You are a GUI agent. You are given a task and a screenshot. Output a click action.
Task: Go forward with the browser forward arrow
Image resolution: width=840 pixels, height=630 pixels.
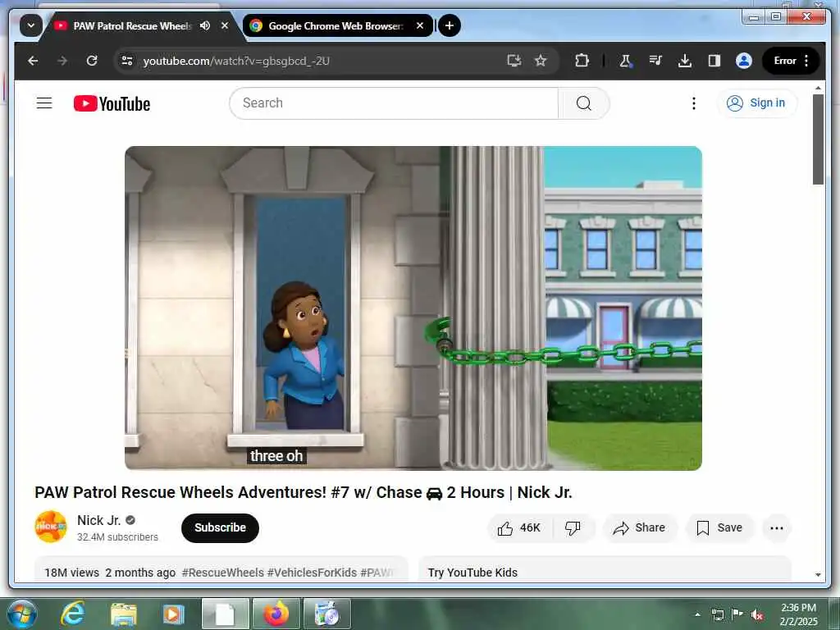(62, 61)
